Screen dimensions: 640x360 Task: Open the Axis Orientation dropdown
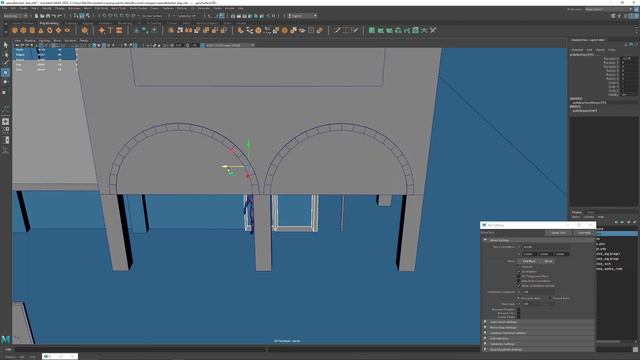[546, 247]
